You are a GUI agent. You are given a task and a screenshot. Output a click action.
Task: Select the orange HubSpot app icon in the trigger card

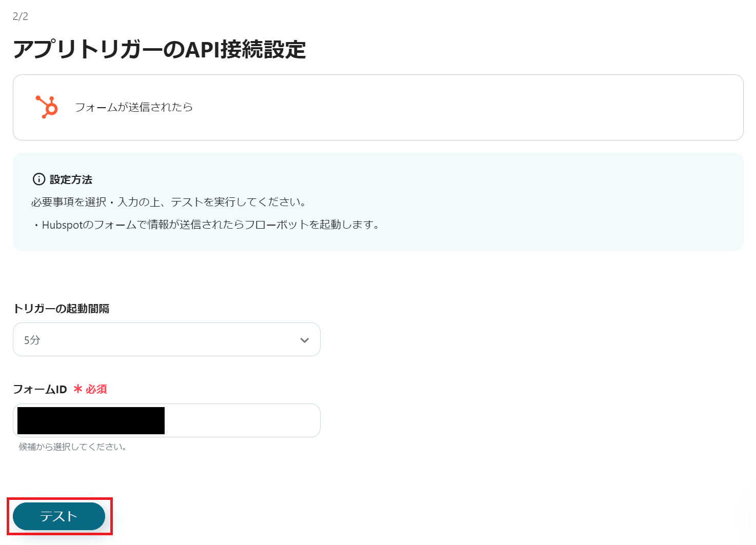pos(45,107)
